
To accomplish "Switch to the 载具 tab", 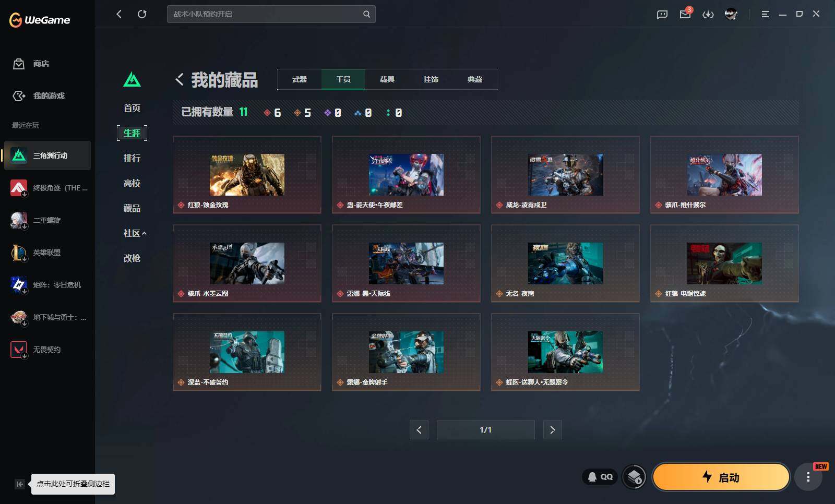I will point(387,79).
